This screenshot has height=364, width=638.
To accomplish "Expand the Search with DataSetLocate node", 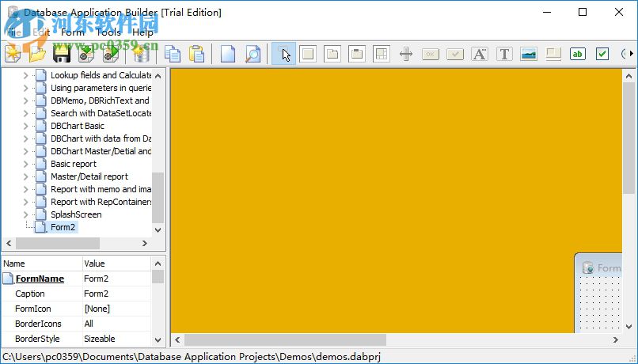I will pos(25,113).
